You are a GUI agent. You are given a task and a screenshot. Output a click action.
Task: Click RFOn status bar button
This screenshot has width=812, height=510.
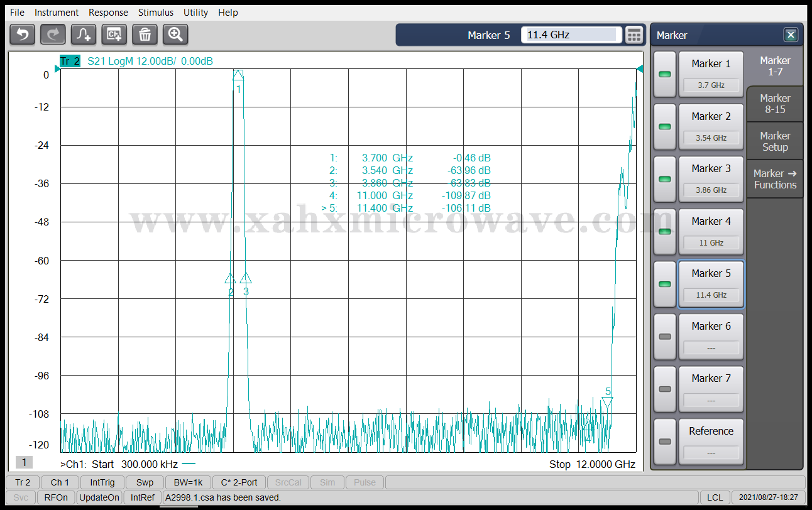click(56, 497)
